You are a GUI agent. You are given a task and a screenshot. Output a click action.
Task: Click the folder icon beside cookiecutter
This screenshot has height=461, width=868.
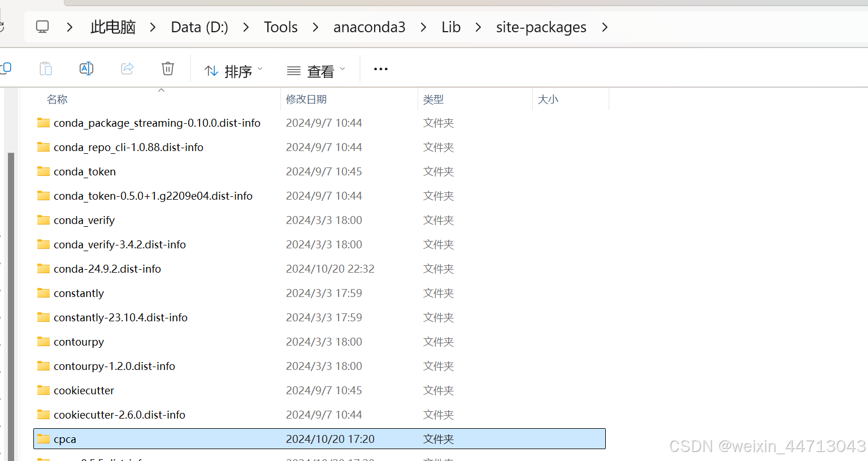[x=43, y=390]
